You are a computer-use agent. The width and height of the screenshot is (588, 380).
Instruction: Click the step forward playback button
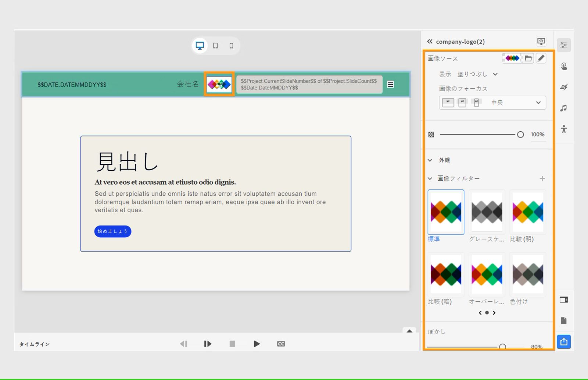tap(208, 344)
